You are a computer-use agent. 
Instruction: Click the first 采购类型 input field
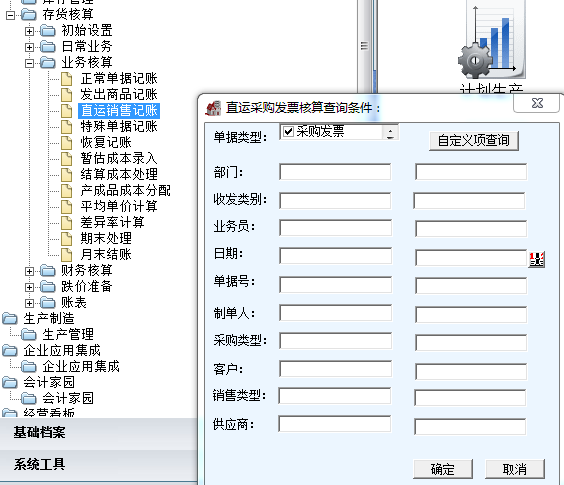pos(335,341)
